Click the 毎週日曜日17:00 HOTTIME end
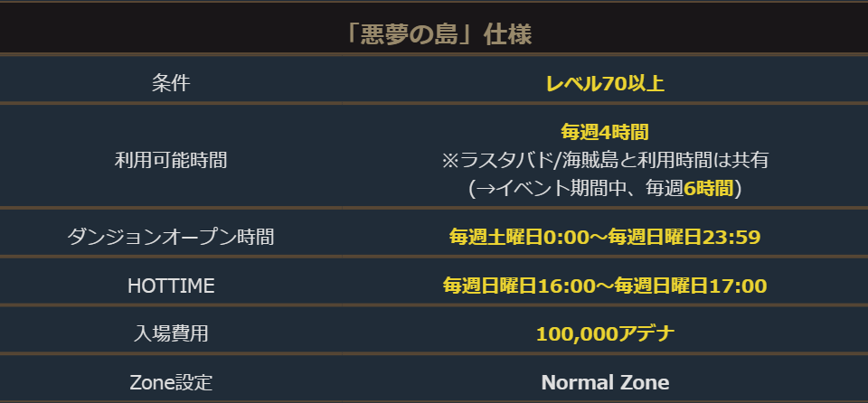This screenshot has width=868, height=403. (691, 286)
